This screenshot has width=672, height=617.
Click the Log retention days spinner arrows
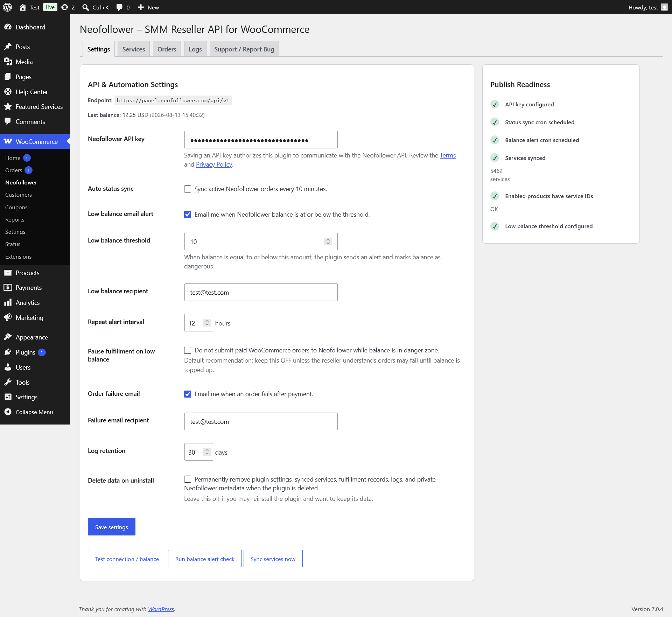[207, 452]
